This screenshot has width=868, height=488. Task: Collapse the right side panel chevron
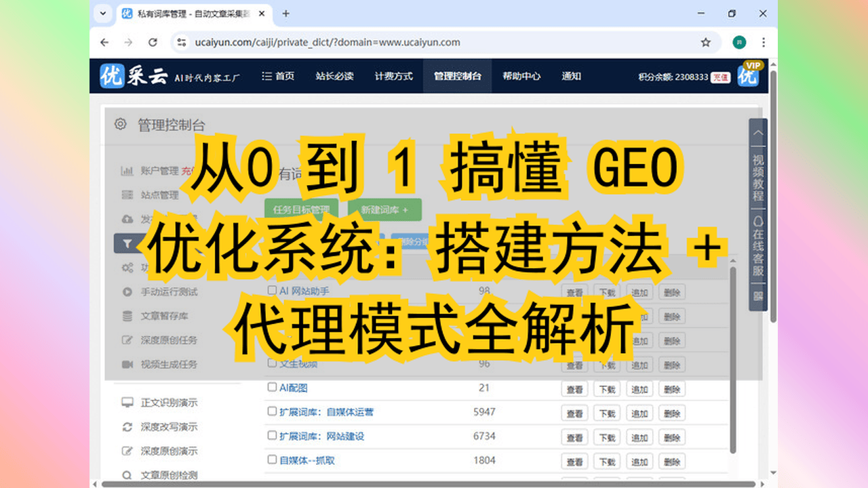click(x=757, y=134)
